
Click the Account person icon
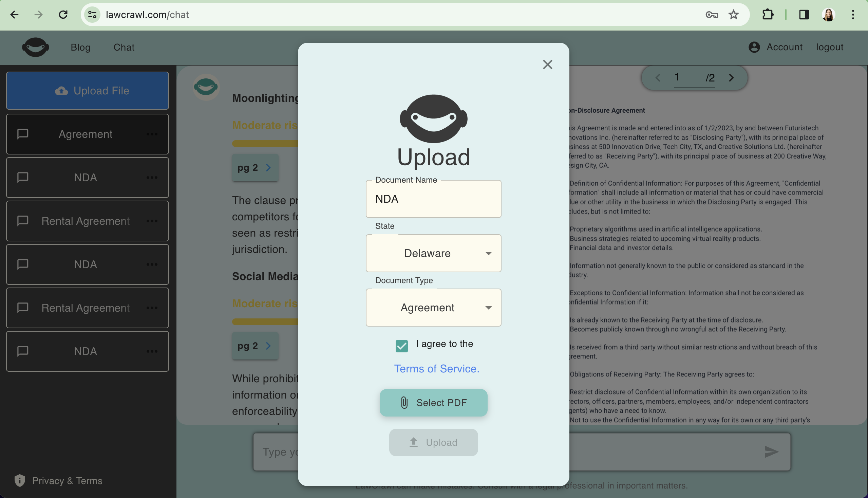pos(754,47)
